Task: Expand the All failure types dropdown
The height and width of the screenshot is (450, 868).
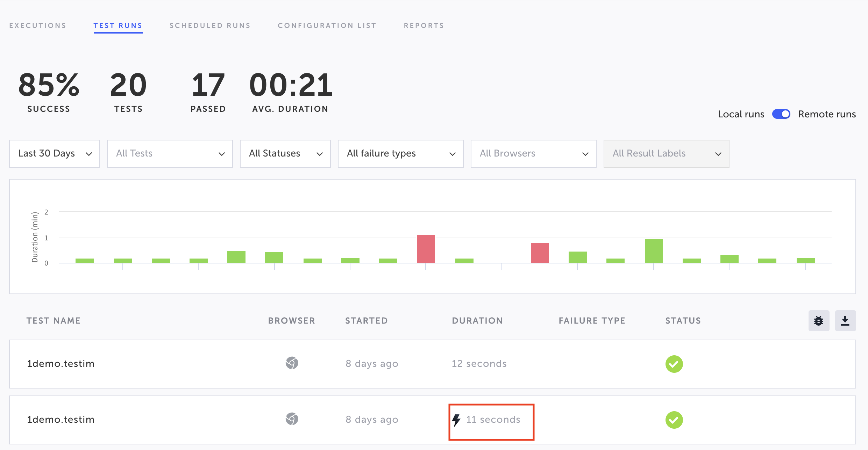Action: pyautogui.click(x=400, y=154)
